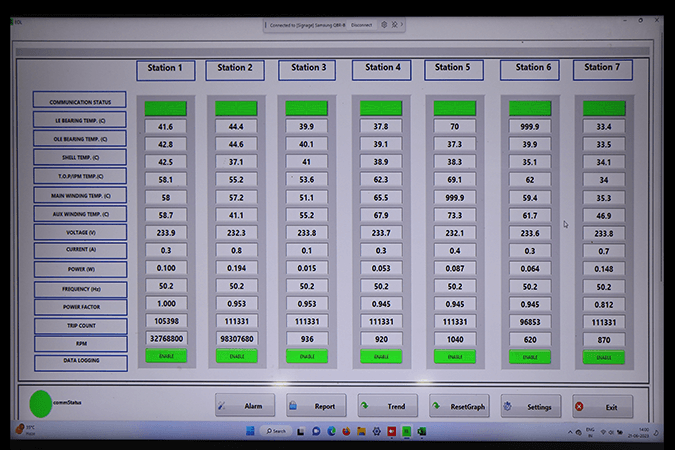Click Station 2 RPM value 98307680
This screenshot has width=675, height=450.
click(236, 339)
